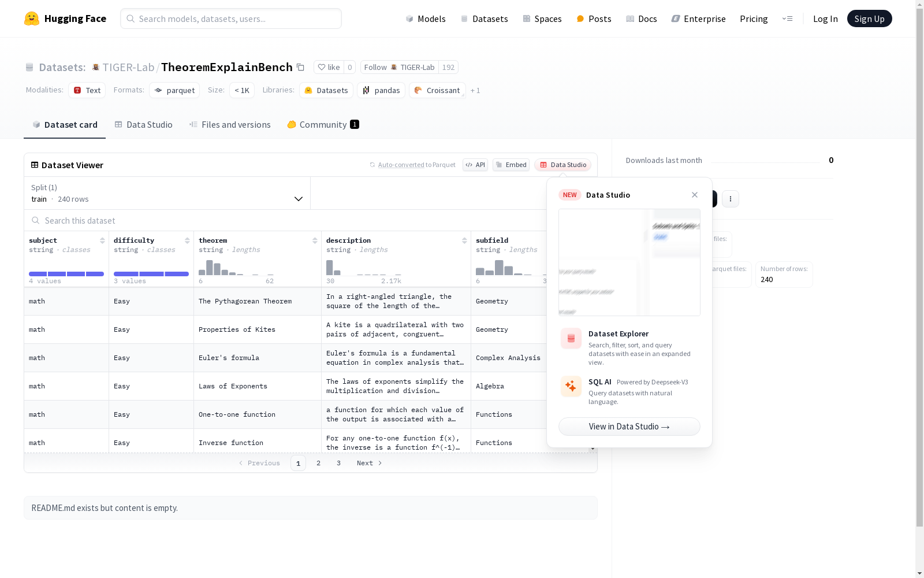
Task: Open the Hugging Face logo home link
Action: point(65,18)
